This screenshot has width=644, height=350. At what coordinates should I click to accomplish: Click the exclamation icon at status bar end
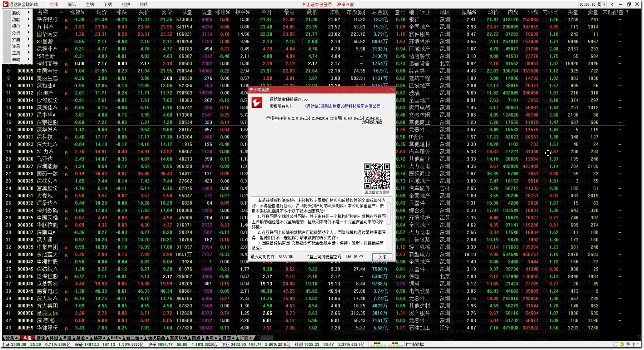(638, 345)
